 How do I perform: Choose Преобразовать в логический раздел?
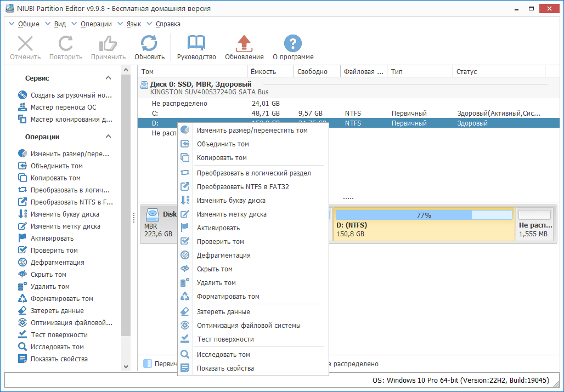pos(253,173)
